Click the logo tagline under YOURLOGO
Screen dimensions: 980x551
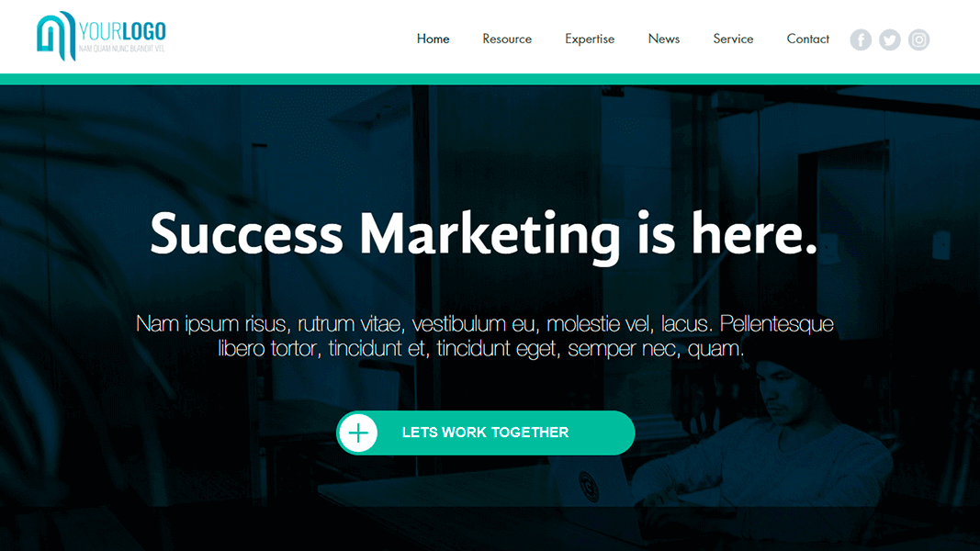pyautogui.click(x=122, y=49)
